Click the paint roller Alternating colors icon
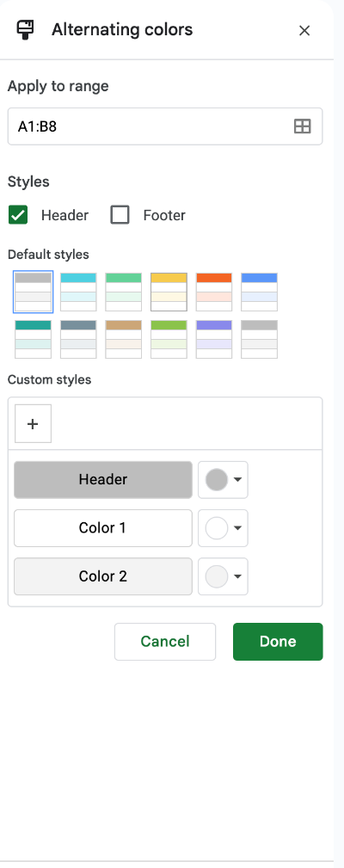Image resolution: width=344 pixels, height=868 pixels. click(x=25, y=29)
